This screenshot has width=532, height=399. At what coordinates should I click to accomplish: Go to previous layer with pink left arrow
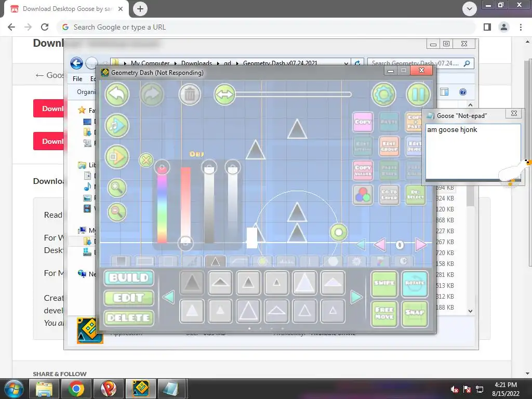(380, 245)
